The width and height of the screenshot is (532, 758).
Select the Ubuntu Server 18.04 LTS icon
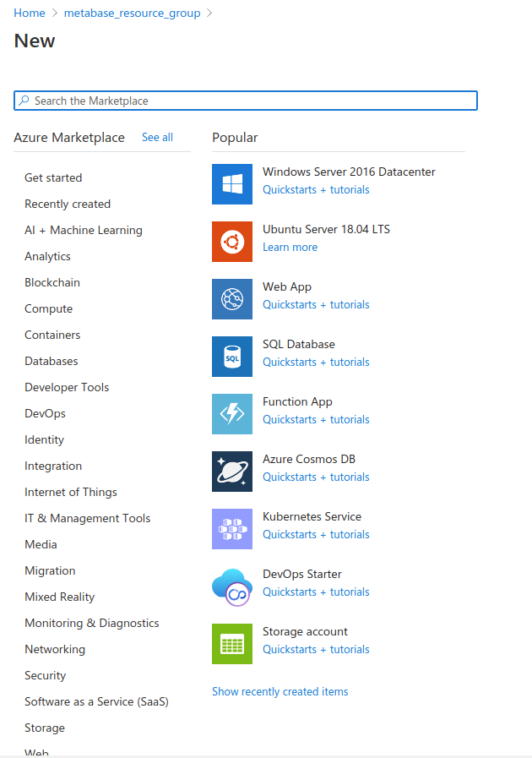(x=231, y=241)
